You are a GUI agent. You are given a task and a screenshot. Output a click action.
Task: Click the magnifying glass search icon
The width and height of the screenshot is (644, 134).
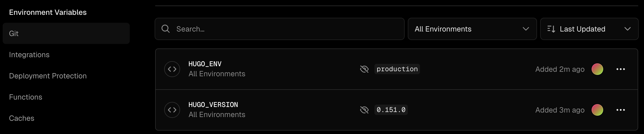pos(166,29)
